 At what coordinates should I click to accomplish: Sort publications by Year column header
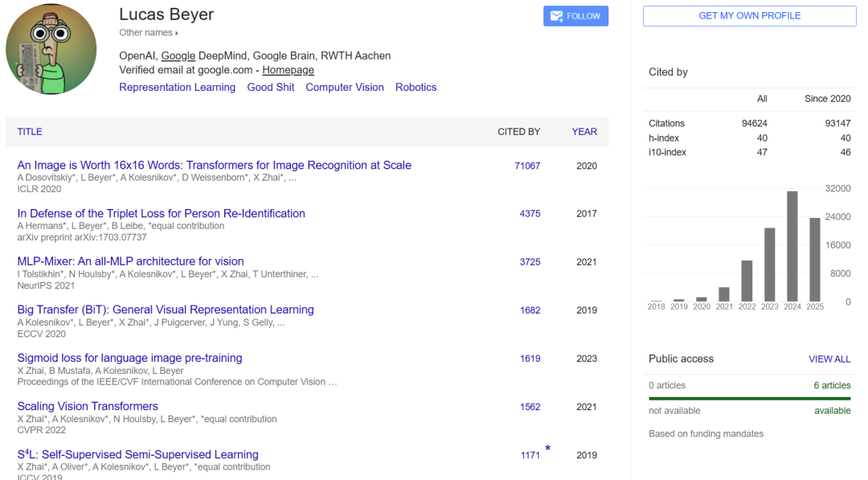pos(584,132)
